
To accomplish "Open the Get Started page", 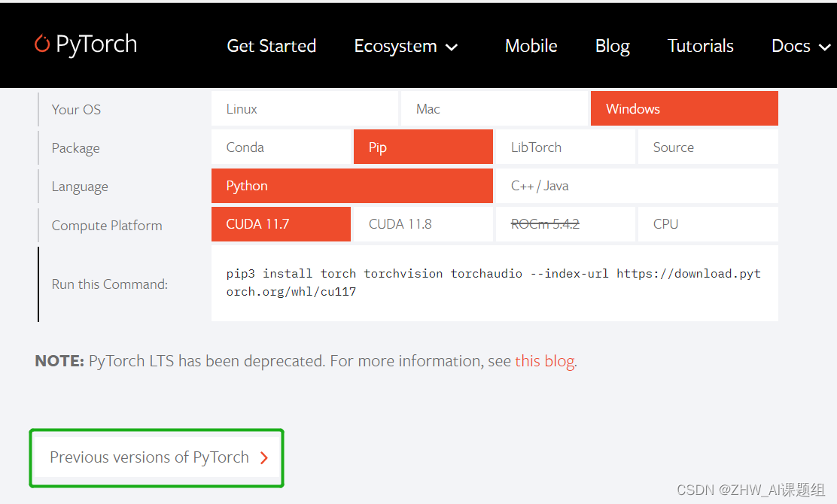I will 271,46.
